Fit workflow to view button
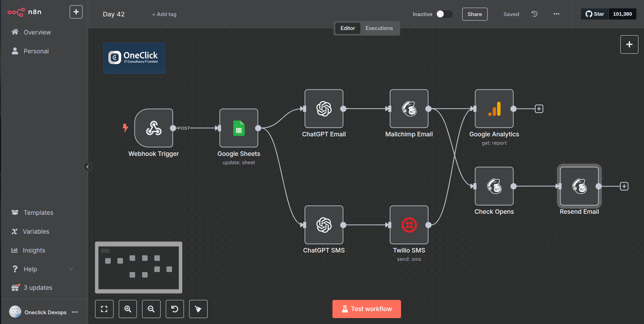Screen dimensions: 644x324 (x=104, y=309)
